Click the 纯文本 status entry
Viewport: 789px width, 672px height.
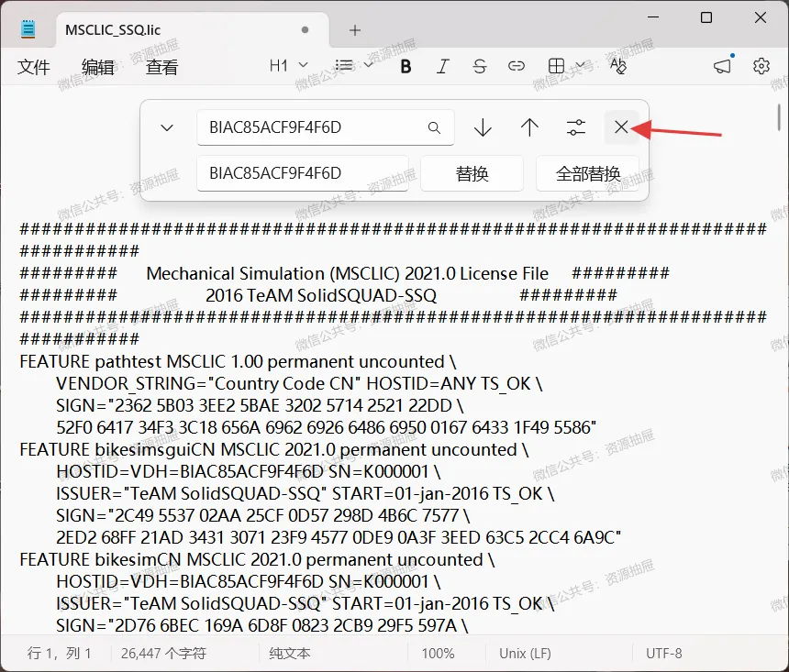290,654
